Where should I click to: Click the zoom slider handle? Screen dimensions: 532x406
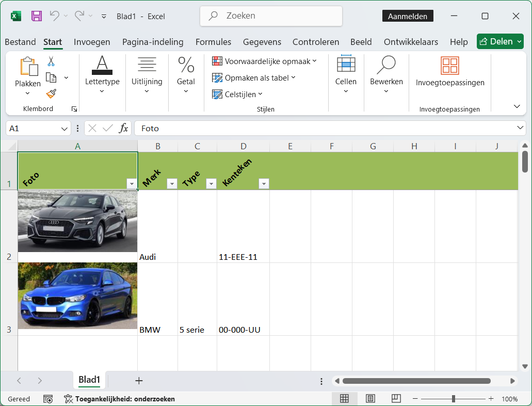(x=453, y=398)
